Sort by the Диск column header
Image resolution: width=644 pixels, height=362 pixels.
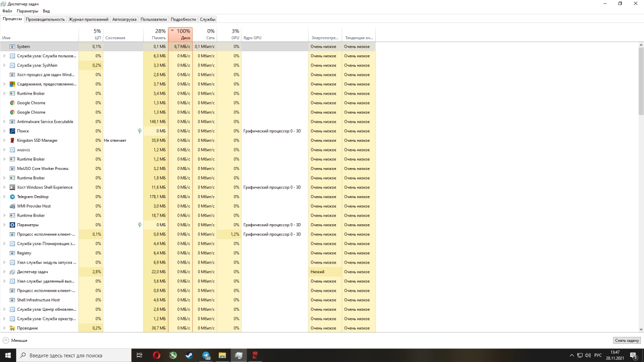pos(180,34)
